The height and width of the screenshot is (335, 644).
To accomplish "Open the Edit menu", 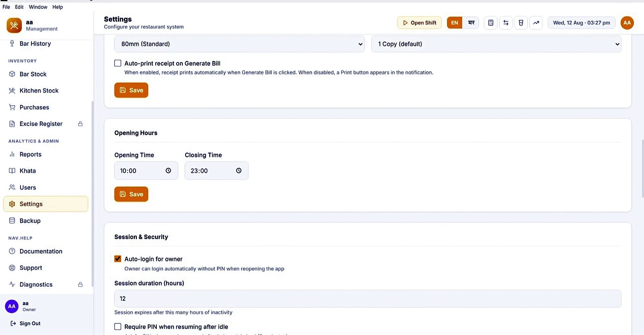I will (19, 7).
